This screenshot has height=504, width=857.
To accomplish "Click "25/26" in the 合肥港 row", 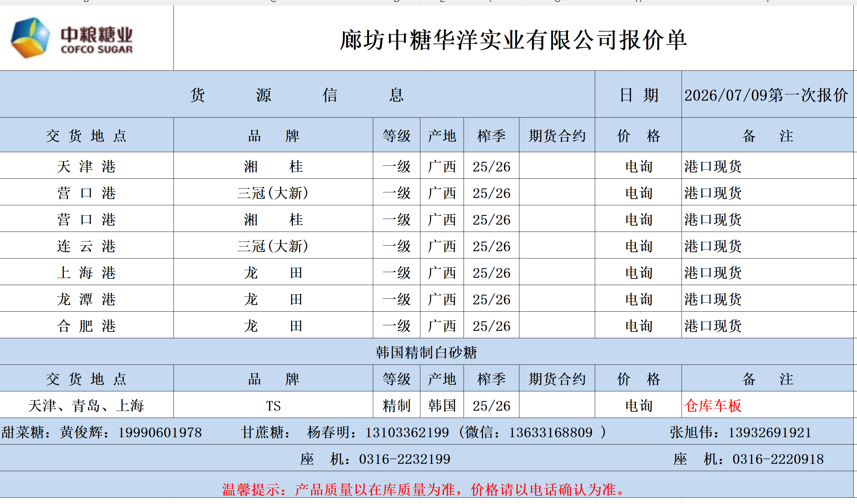I will 491,326.
